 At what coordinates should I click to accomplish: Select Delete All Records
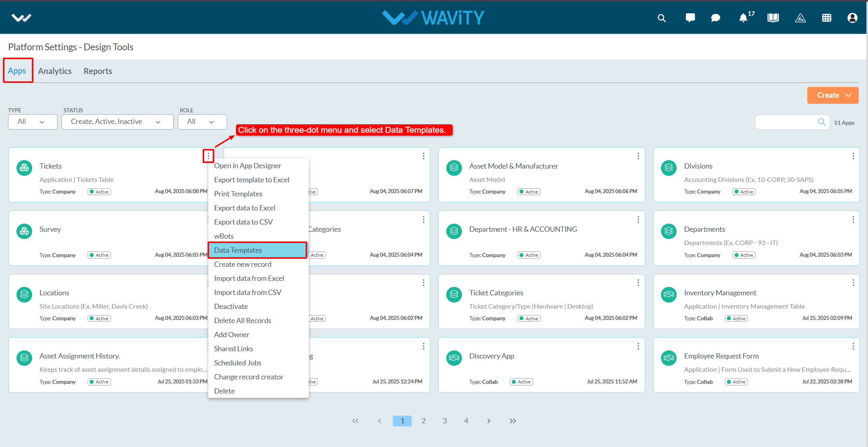tap(259, 321)
